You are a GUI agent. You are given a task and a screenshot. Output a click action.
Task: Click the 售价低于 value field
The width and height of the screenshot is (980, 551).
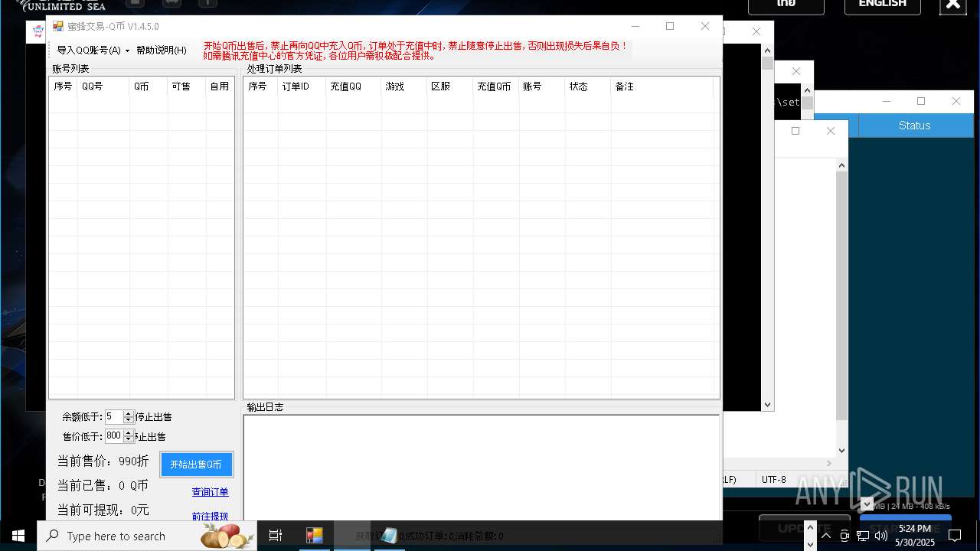(114, 436)
